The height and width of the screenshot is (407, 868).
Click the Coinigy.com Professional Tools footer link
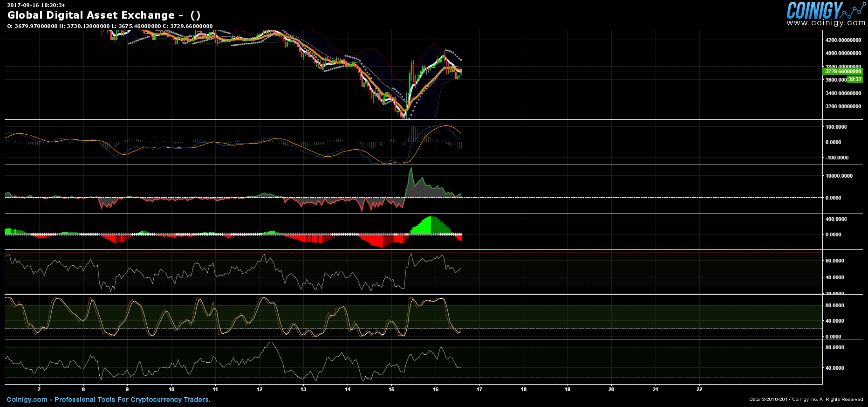click(x=109, y=400)
